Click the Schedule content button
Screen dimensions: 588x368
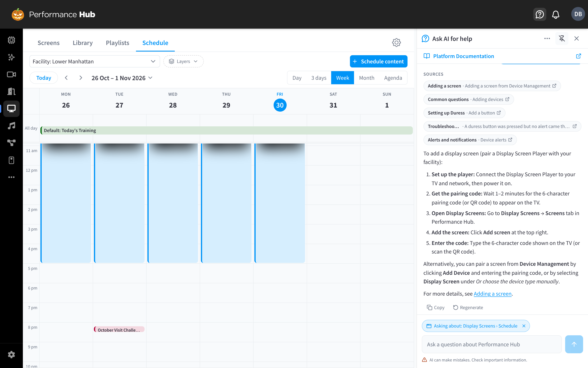pos(378,61)
